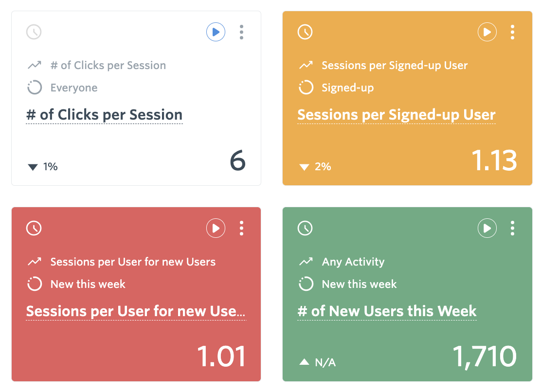The height and width of the screenshot is (392, 541).
Task: Click the Everyone segment icon
Action: point(35,88)
